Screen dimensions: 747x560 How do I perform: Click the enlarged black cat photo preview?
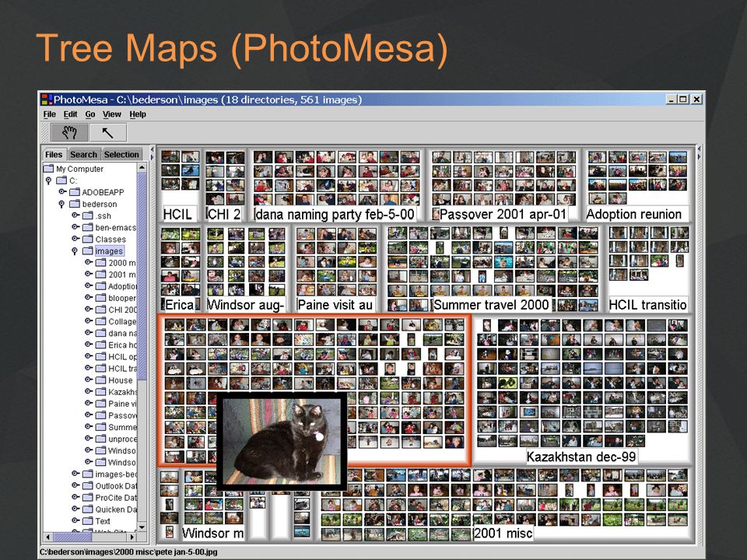click(x=282, y=440)
